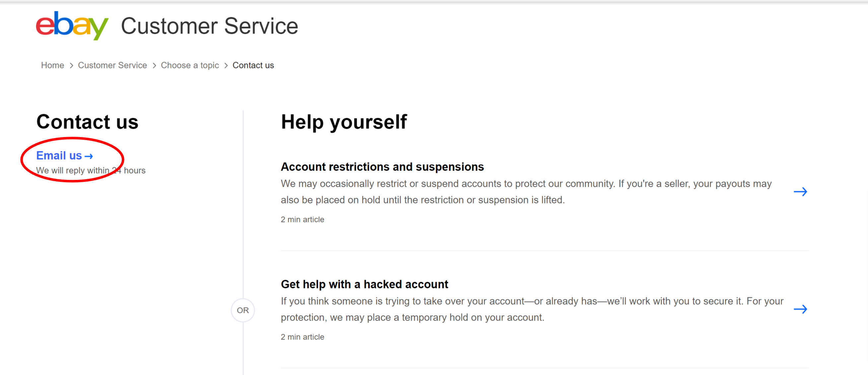Click "2 min article" under account restrictions
Viewport: 868px width, 375px height.
pyautogui.click(x=302, y=220)
